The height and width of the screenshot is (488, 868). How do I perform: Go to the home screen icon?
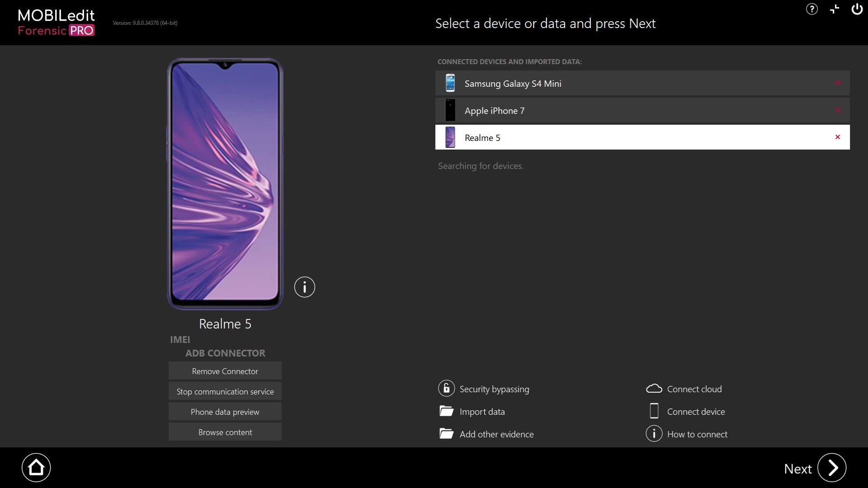click(36, 468)
